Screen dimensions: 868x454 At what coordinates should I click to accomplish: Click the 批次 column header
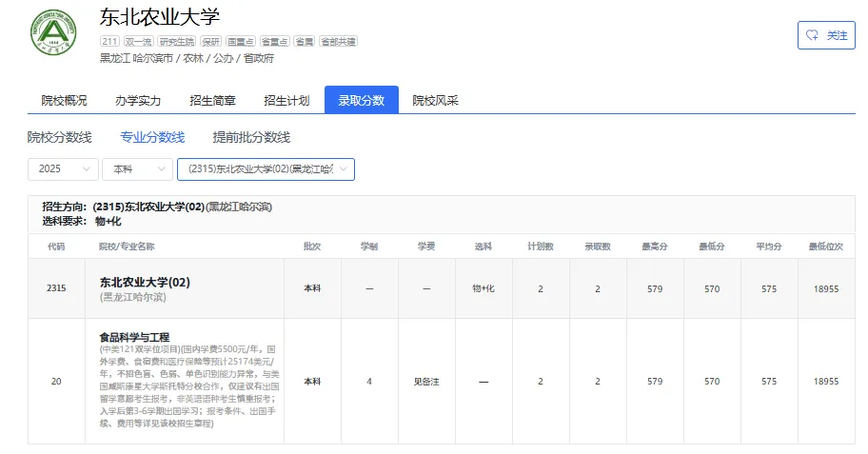point(312,247)
